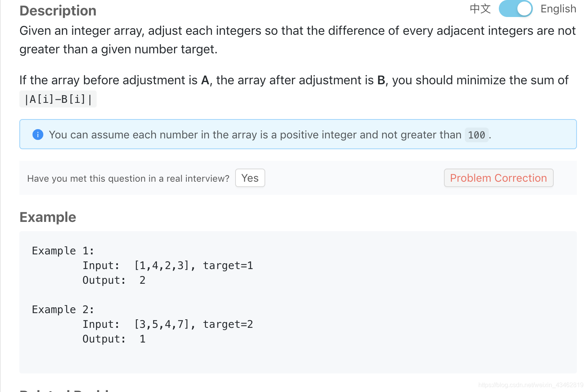This screenshot has height=392, width=587.
Task: Click the Description heading
Action: pos(58,11)
